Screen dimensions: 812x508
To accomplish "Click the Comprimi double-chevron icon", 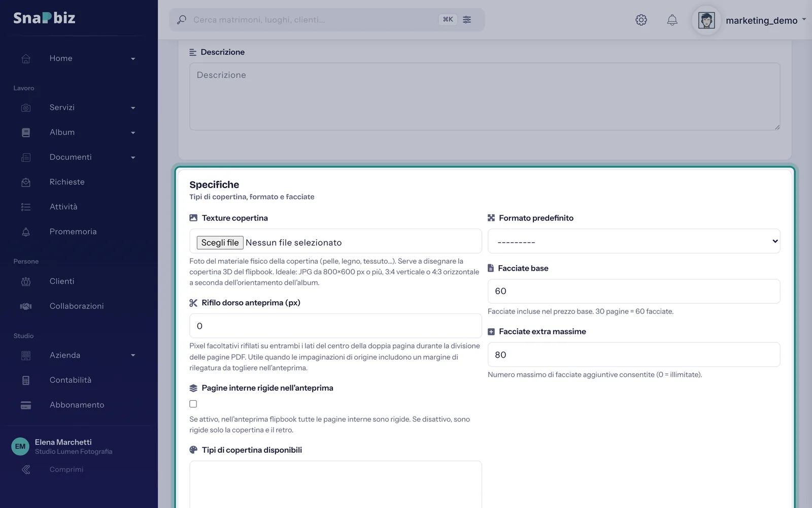I will click(x=26, y=470).
